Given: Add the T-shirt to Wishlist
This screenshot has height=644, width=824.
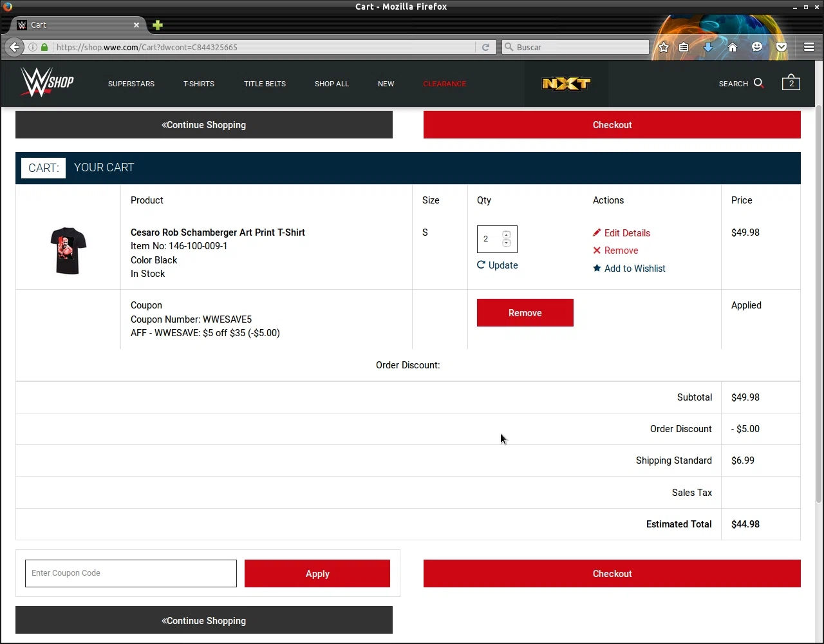Looking at the screenshot, I should tap(629, 269).
